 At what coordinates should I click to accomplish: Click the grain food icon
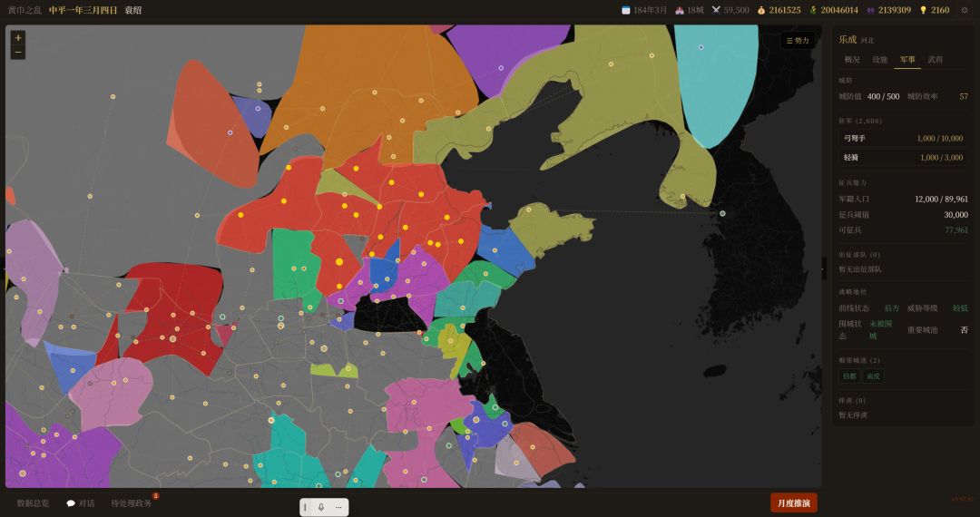coord(813,10)
